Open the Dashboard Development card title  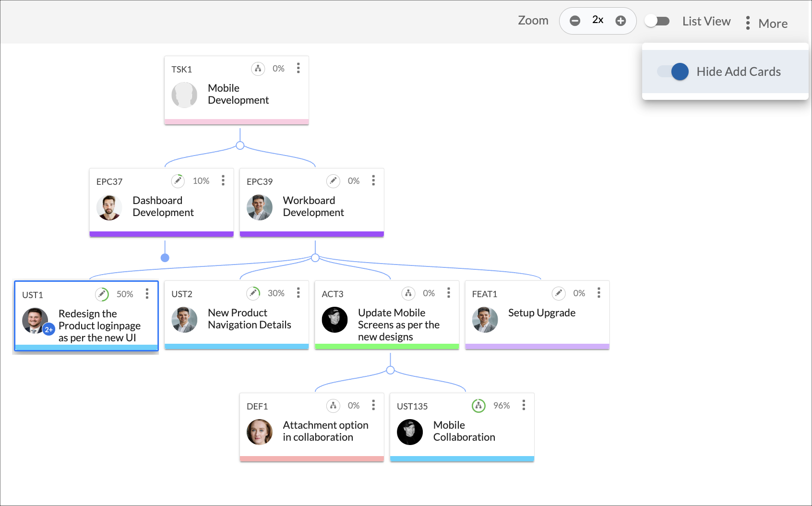pos(163,206)
